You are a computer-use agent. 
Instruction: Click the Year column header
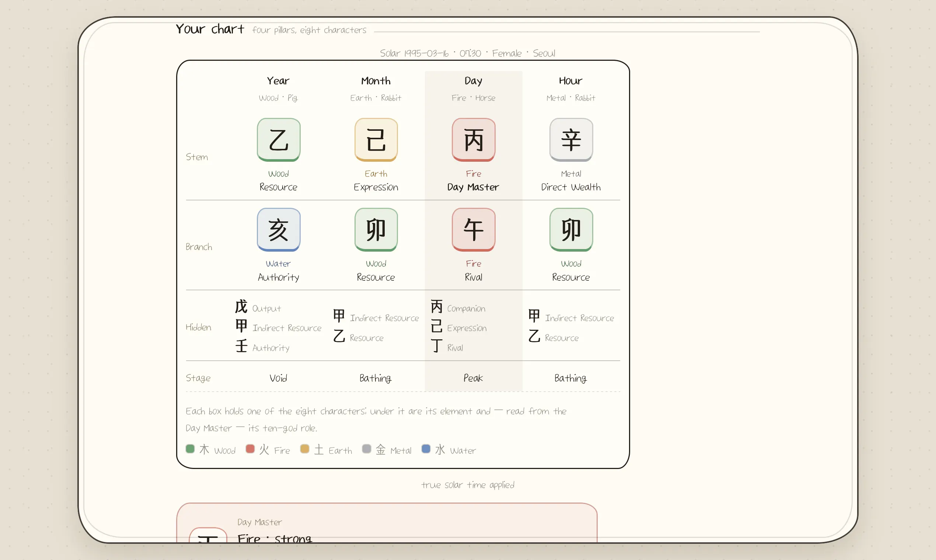[x=278, y=81]
